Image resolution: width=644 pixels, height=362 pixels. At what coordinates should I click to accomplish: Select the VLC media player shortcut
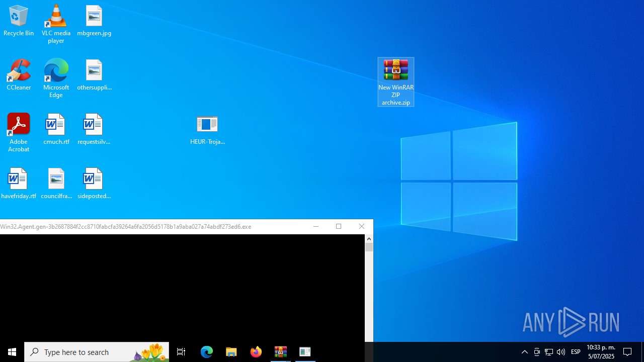(x=56, y=24)
